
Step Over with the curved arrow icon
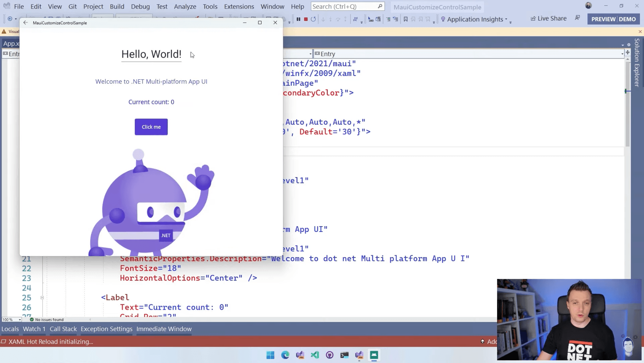pyautogui.click(x=338, y=19)
